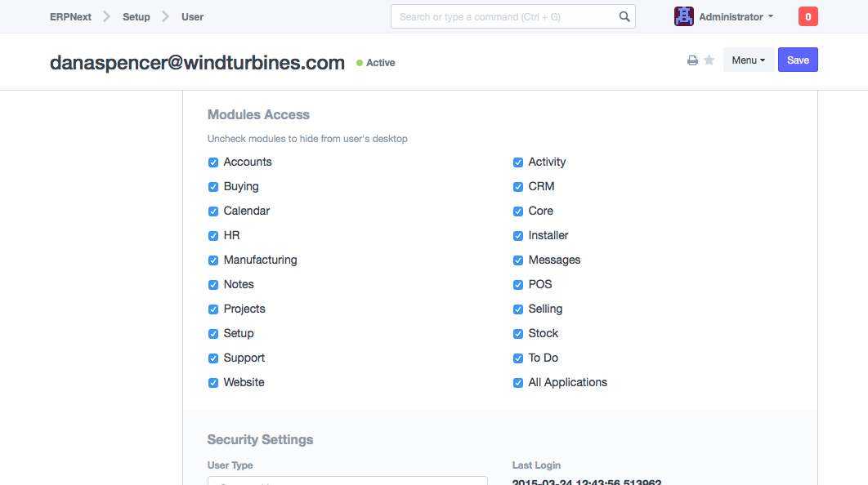Click the star favorite icon
Image resolution: width=868 pixels, height=485 pixels.
pos(709,60)
